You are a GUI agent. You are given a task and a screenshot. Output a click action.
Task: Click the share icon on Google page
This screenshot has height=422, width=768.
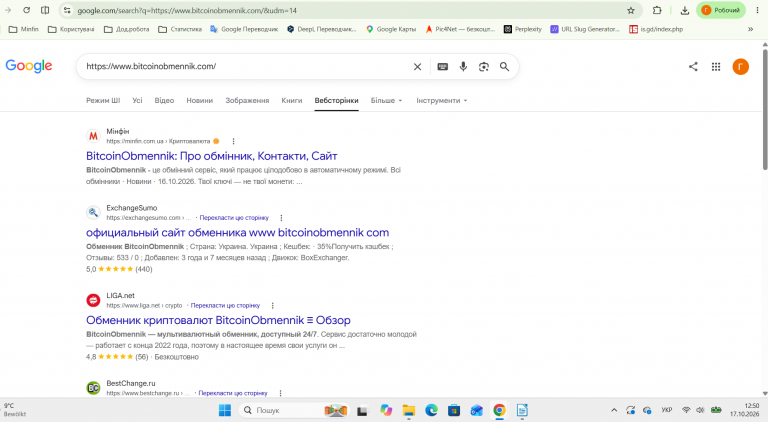[693, 67]
